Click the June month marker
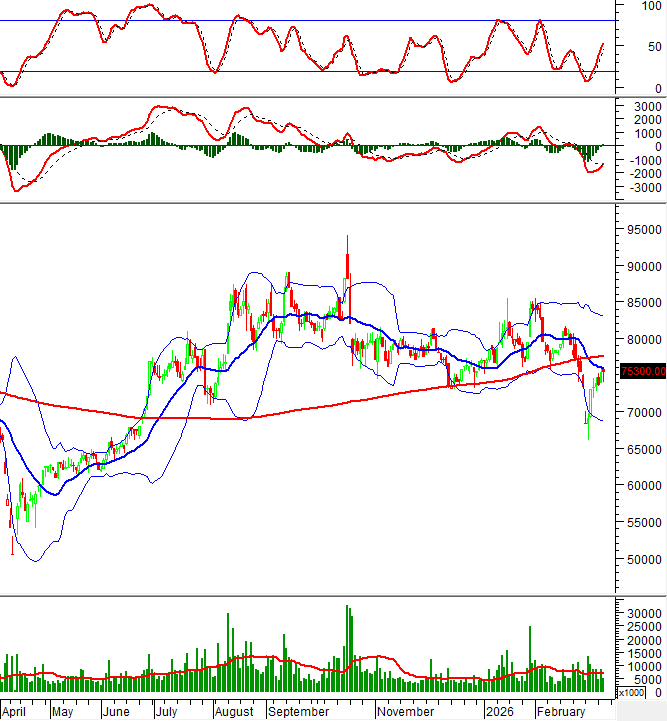 [116, 712]
